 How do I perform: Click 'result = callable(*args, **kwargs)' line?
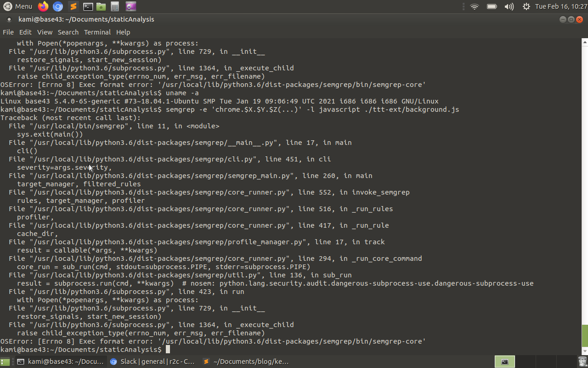click(87, 250)
